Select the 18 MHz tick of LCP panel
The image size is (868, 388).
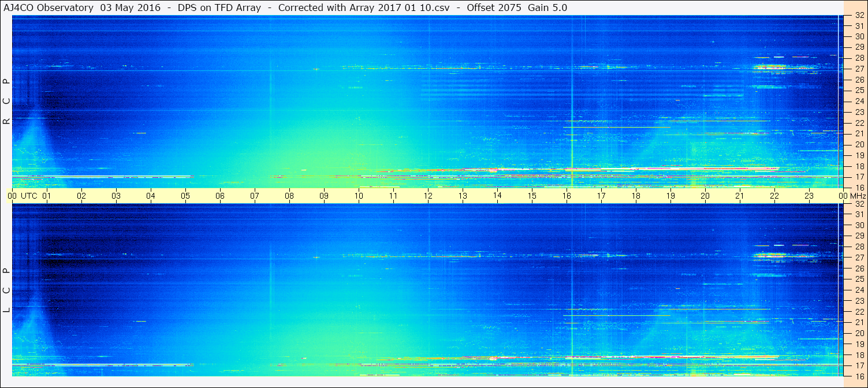[x=859, y=355]
